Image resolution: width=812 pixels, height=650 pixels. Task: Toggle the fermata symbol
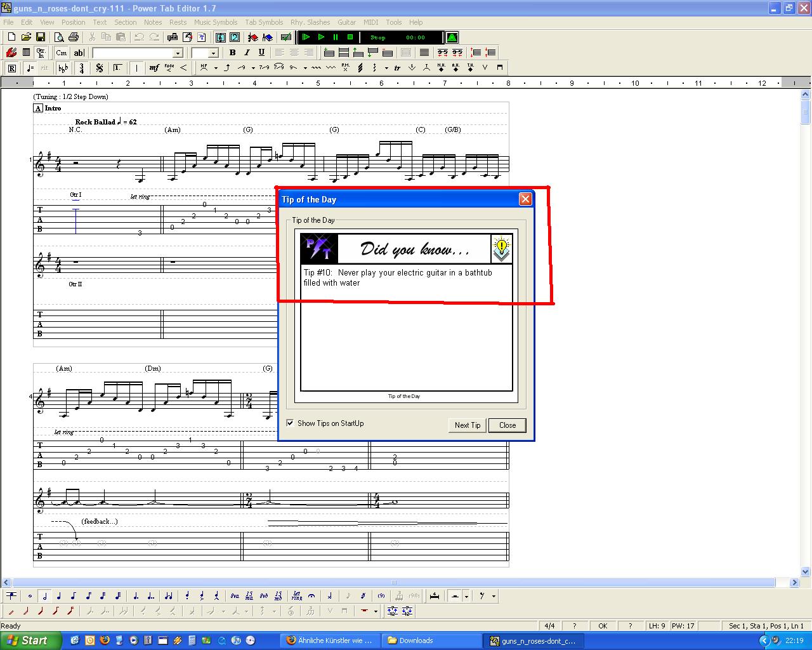[x=311, y=596]
